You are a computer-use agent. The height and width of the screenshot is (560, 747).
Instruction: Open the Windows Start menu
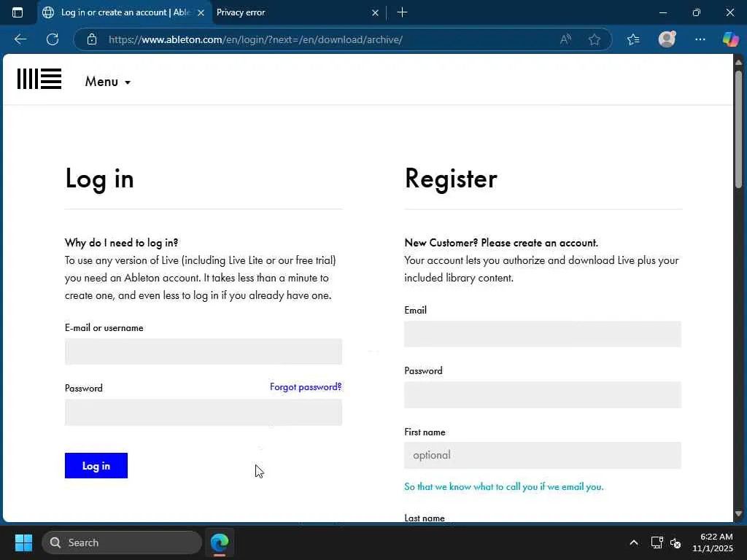[23, 542]
